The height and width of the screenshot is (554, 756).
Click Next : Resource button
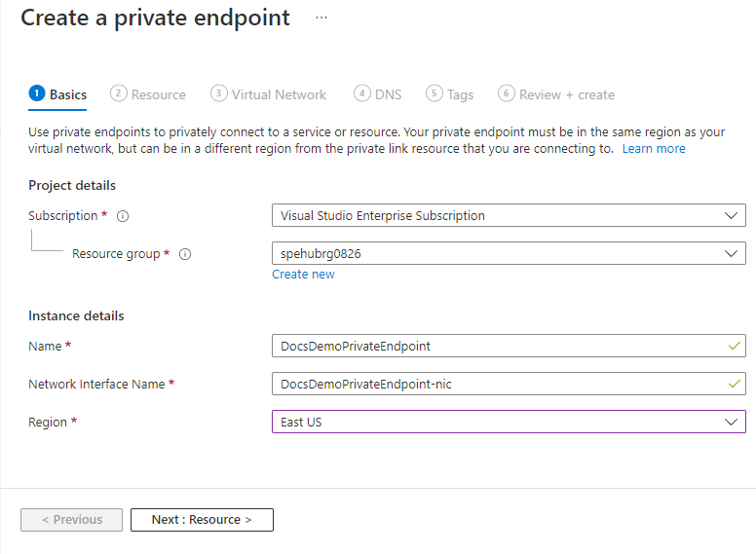202,520
